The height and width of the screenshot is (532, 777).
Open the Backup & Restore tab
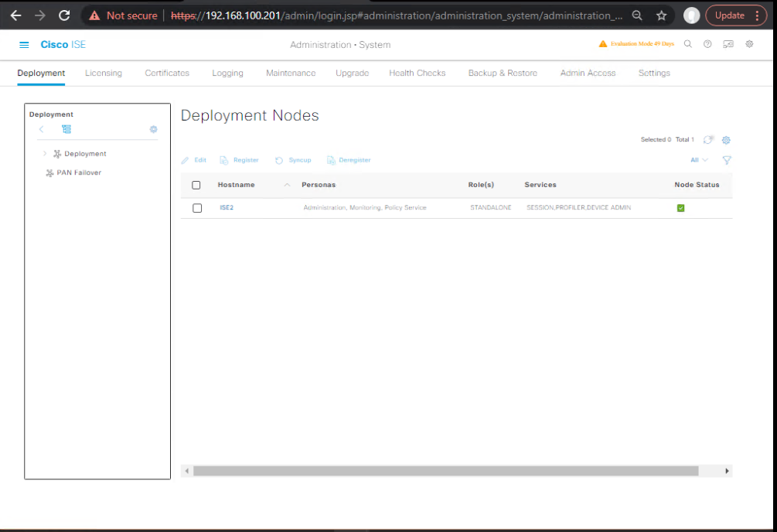coord(503,73)
